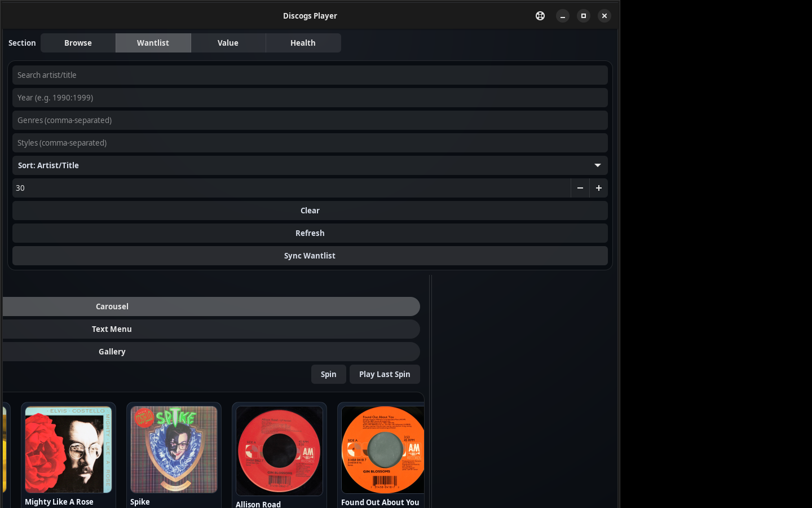The height and width of the screenshot is (508, 812).
Task: Switch to Gallery view
Action: pyautogui.click(x=211, y=352)
